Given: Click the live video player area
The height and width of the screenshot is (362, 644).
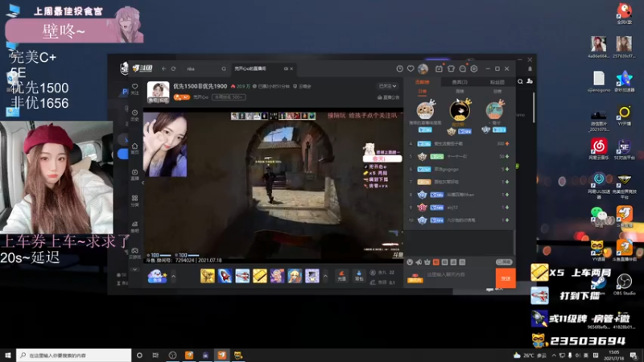Looking at the screenshot, I should 273,185.
